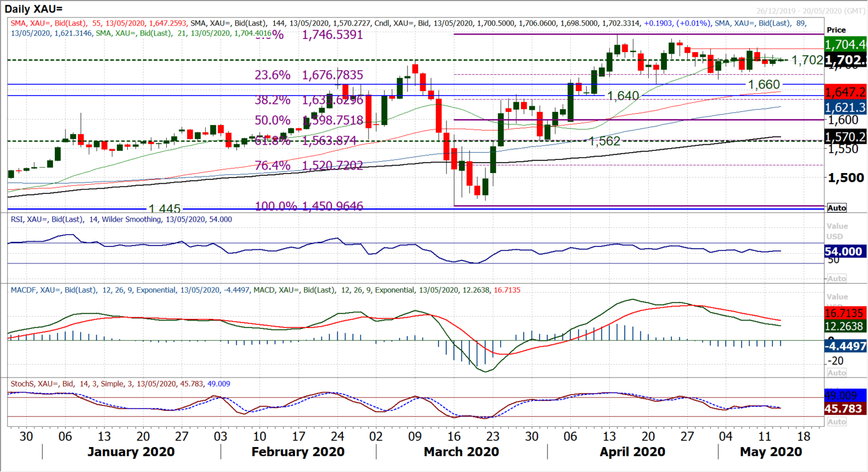Click the 1,660 horizontal level annotation
Viewport: 868px width, 472px height.
[x=763, y=85]
